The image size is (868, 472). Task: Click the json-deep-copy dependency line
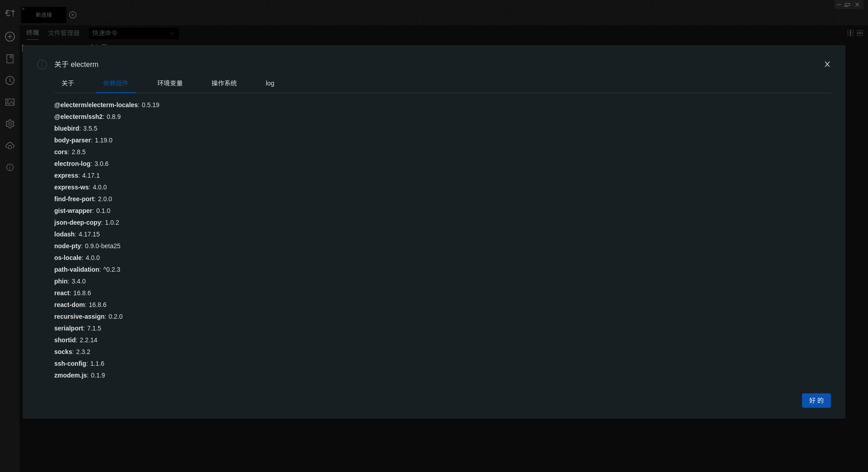pos(87,222)
